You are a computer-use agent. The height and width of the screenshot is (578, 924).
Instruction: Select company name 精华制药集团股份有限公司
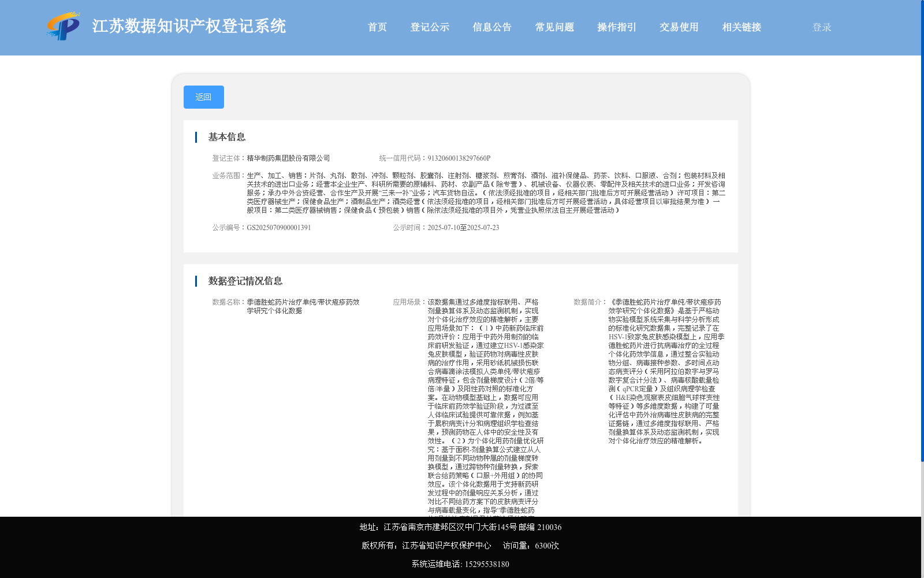coord(288,158)
